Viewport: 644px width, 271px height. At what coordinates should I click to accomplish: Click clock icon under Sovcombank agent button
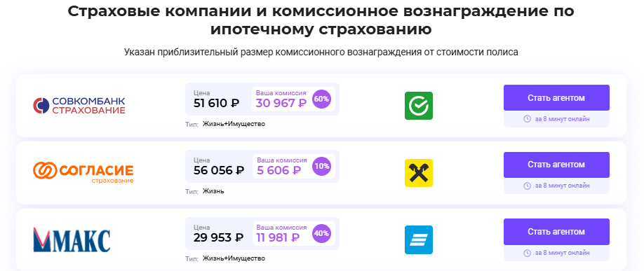click(528, 119)
